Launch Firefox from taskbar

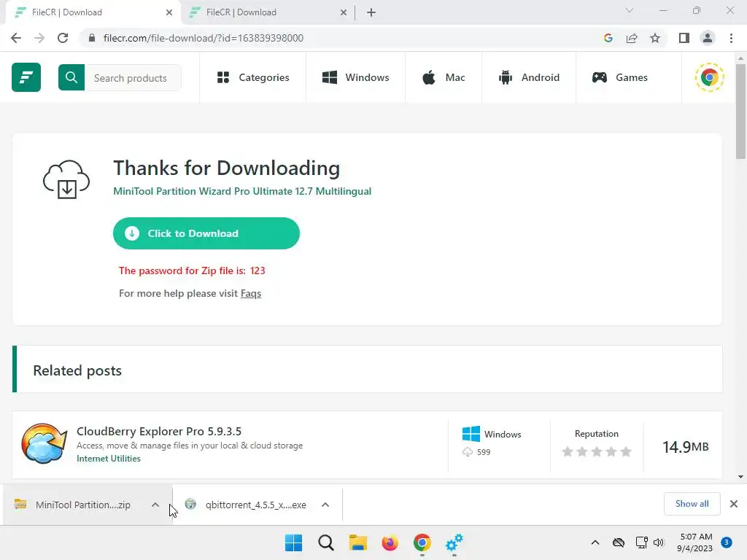[x=390, y=542]
